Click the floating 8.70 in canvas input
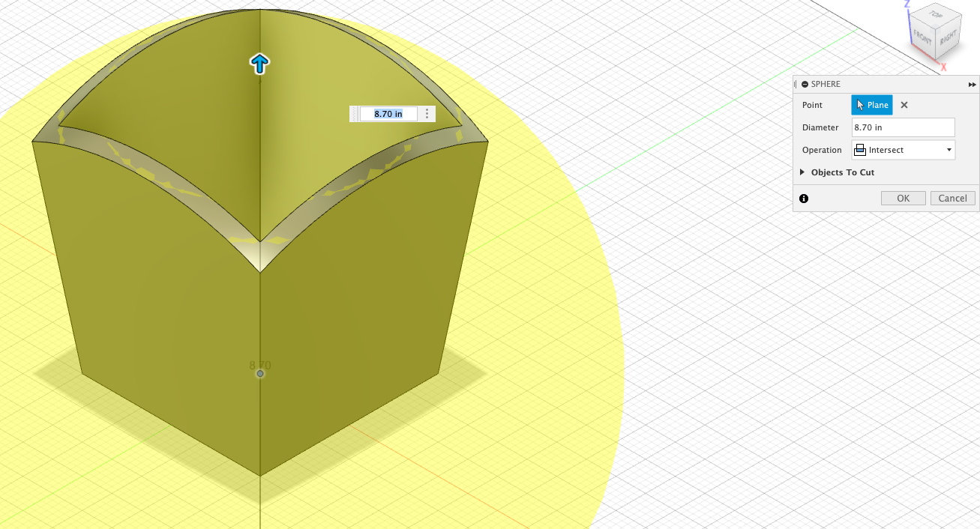This screenshot has height=529, width=980. (x=388, y=114)
